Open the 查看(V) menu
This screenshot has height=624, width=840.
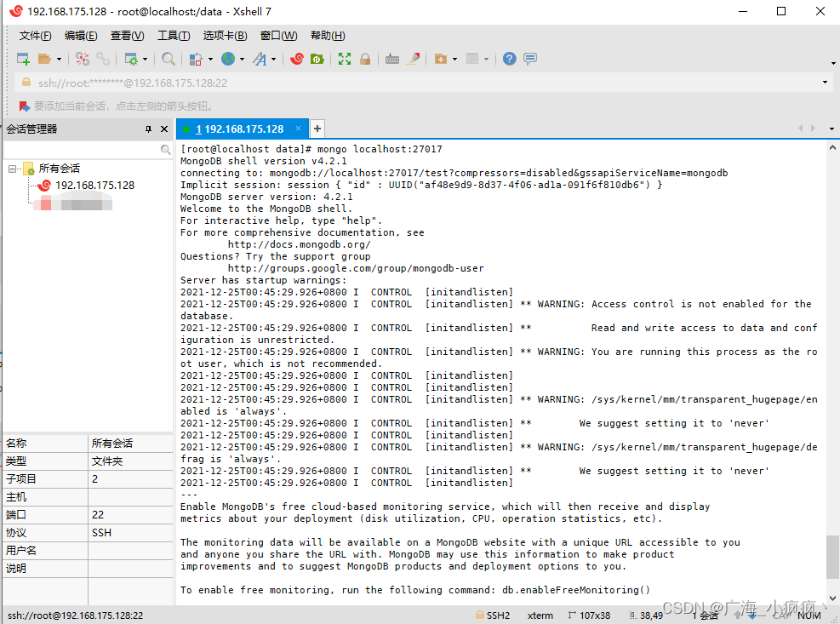(127, 36)
